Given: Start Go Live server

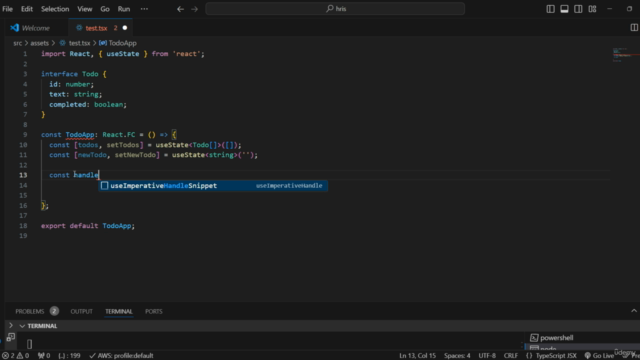Looking at the screenshot, I should 599,356.
